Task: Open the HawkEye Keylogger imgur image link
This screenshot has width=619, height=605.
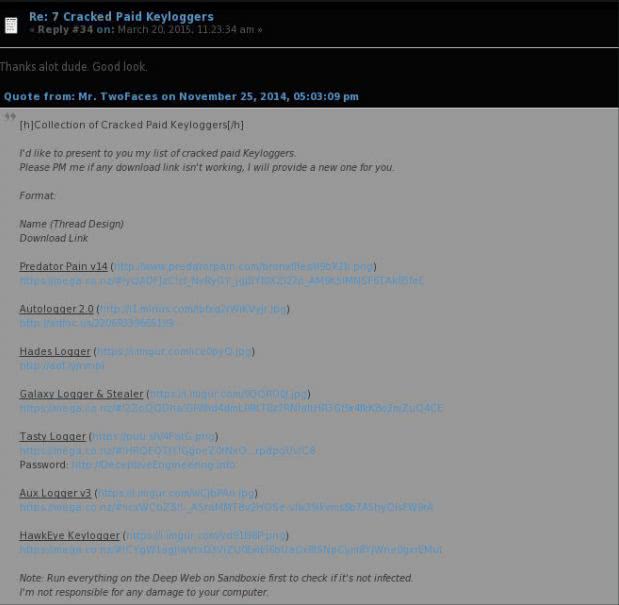Action: 206,536
